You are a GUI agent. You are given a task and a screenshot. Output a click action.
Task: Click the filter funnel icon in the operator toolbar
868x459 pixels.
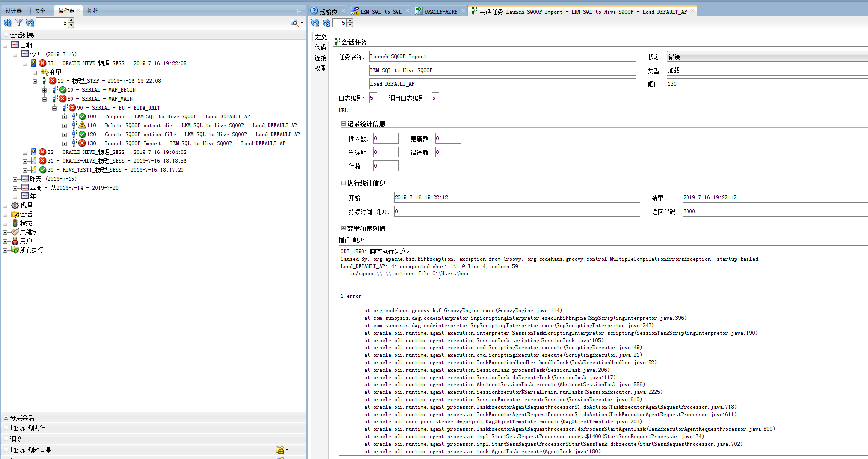coord(19,23)
